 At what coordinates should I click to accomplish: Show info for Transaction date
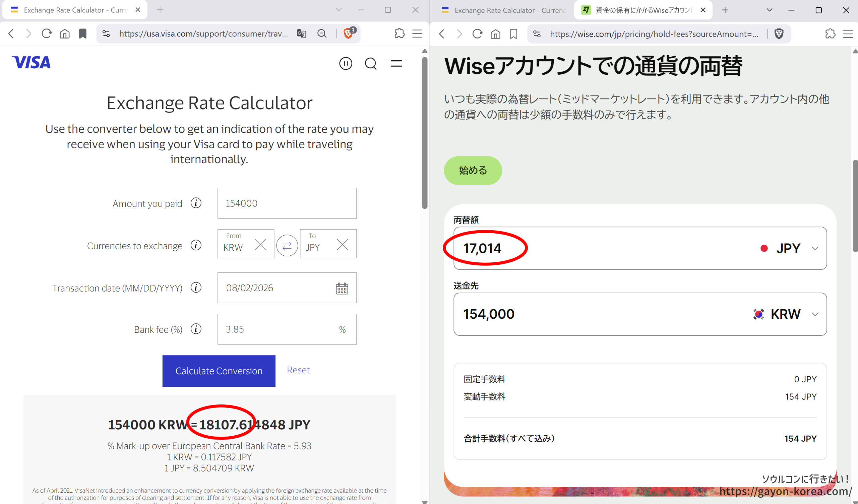tap(196, 288)
